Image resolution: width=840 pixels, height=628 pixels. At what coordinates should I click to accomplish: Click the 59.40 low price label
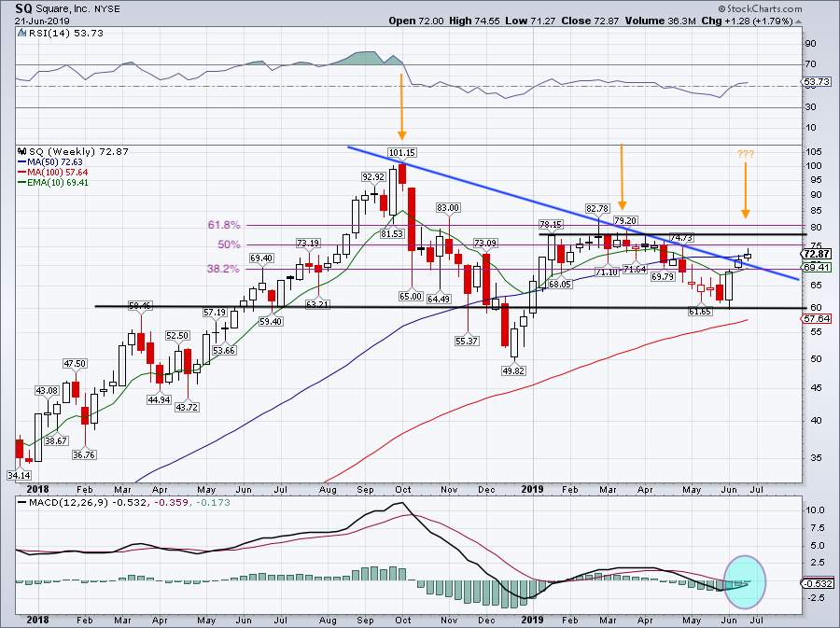271,322
